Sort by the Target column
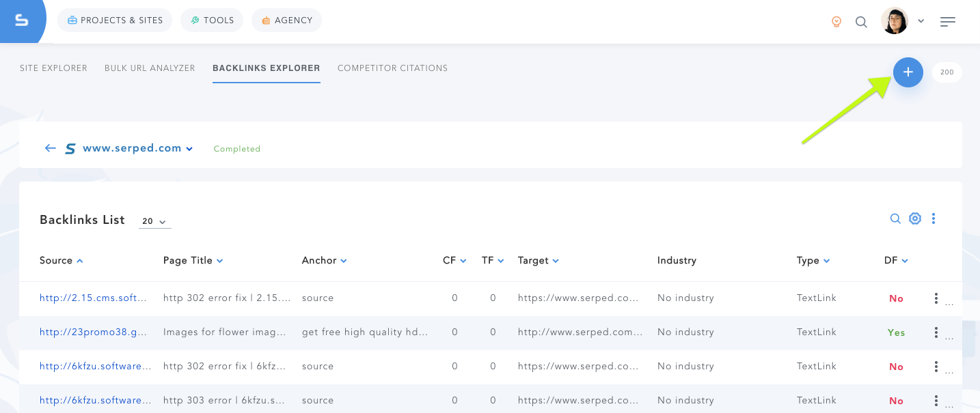980x413 pixels. (539, 261)
